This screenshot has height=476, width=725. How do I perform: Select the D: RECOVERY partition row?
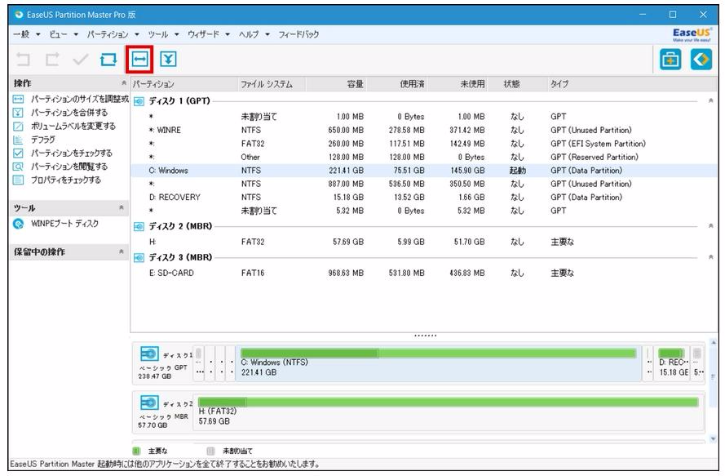[x=424, y=198]
